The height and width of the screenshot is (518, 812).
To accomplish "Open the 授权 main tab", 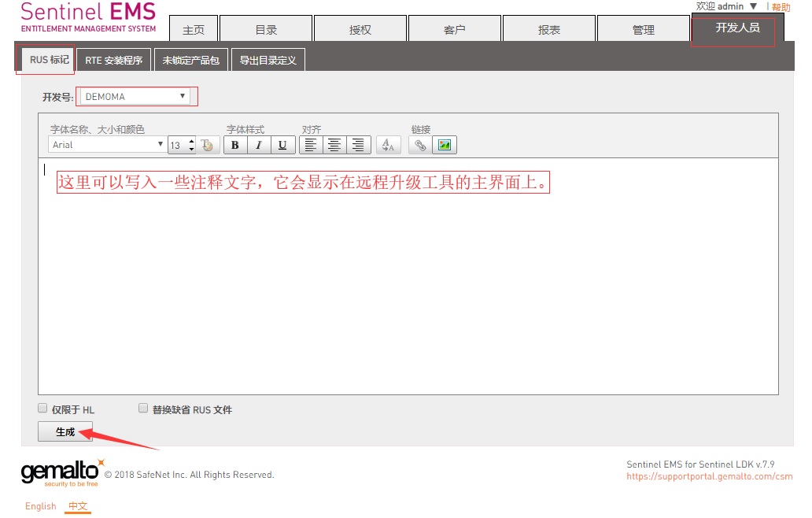I will 360,30.
